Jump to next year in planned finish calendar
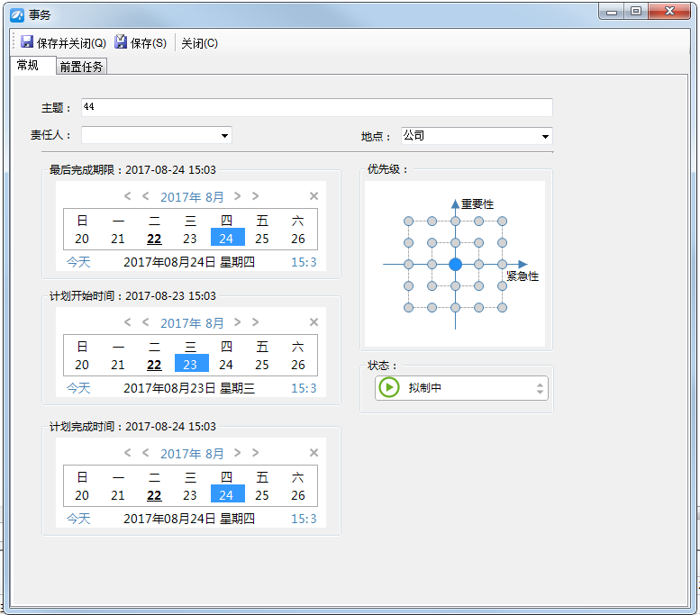The height and width of the screenshot is (615, 700). [256, 453]
